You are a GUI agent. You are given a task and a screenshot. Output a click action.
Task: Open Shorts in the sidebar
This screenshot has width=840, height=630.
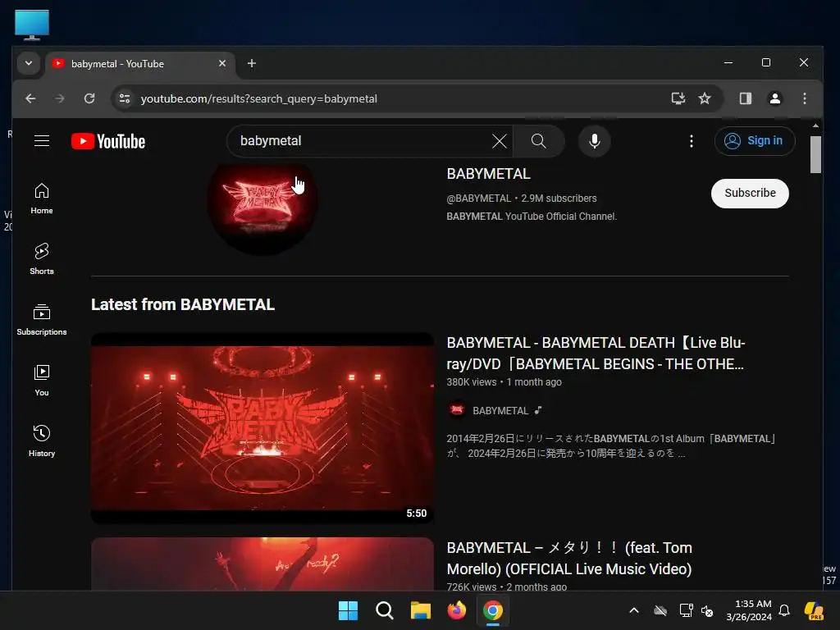pyautogui.click(x=42, y=259)
